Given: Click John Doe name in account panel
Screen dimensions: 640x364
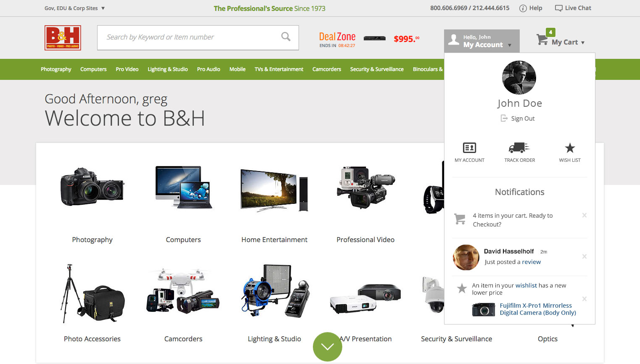Looking at the screenshot, I should (519, 103).
